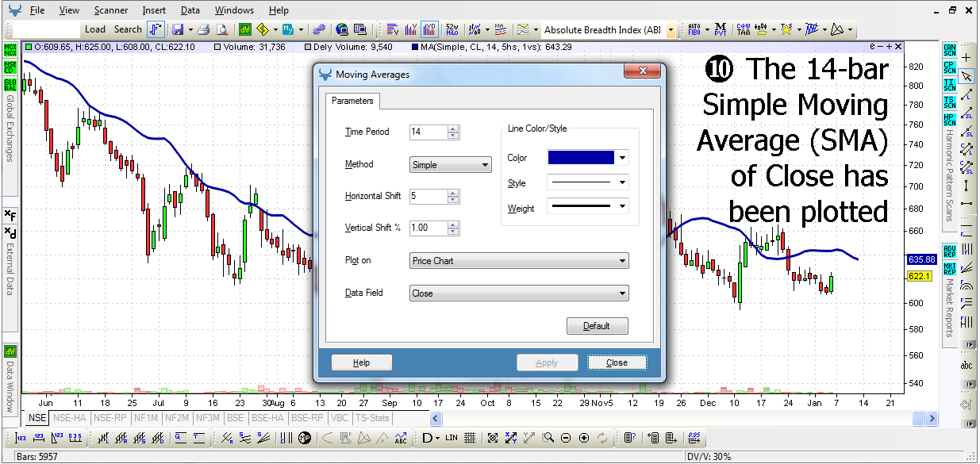Click the Default button in the dialog
The height and width of the screenshot is (464, 980).
tap(597, 326)
